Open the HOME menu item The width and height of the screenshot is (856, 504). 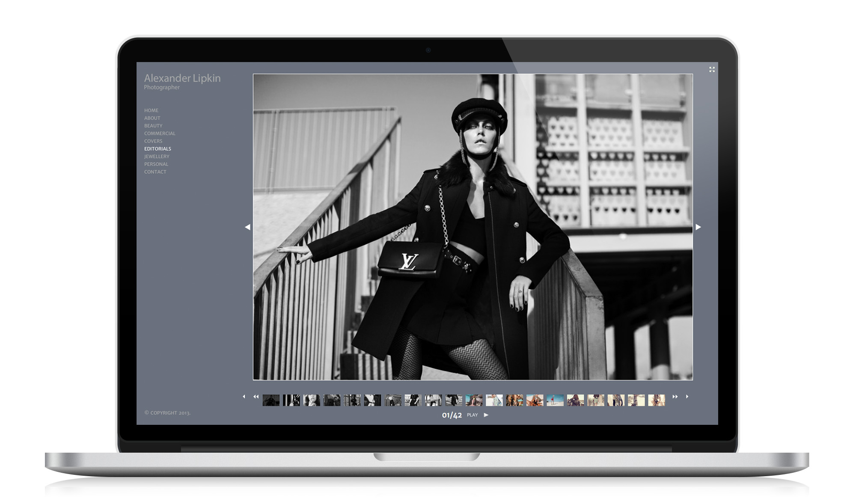tap(151, 110)
